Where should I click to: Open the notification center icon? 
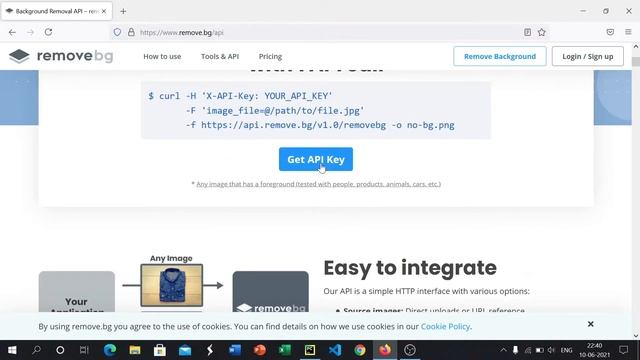[x=623, y=350]
